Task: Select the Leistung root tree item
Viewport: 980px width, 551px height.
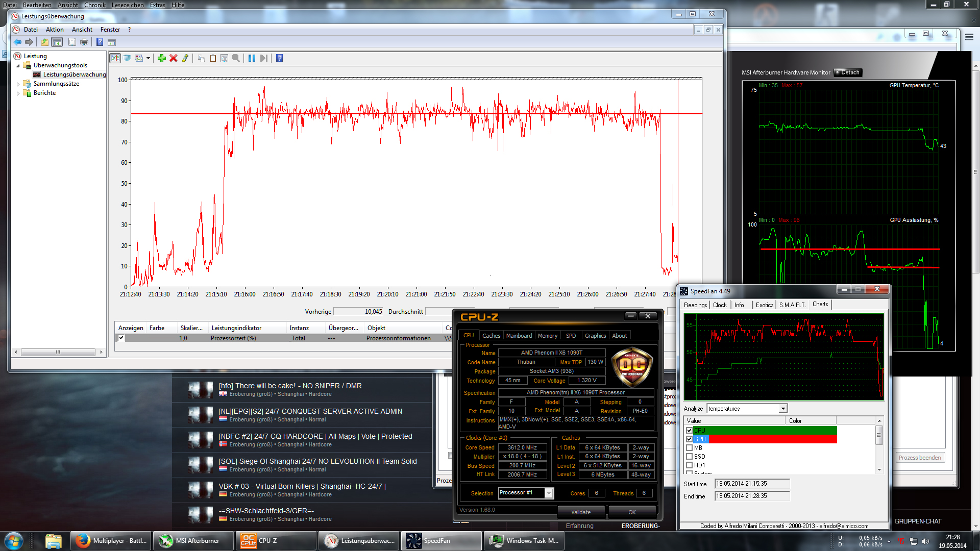Action: 35,56
